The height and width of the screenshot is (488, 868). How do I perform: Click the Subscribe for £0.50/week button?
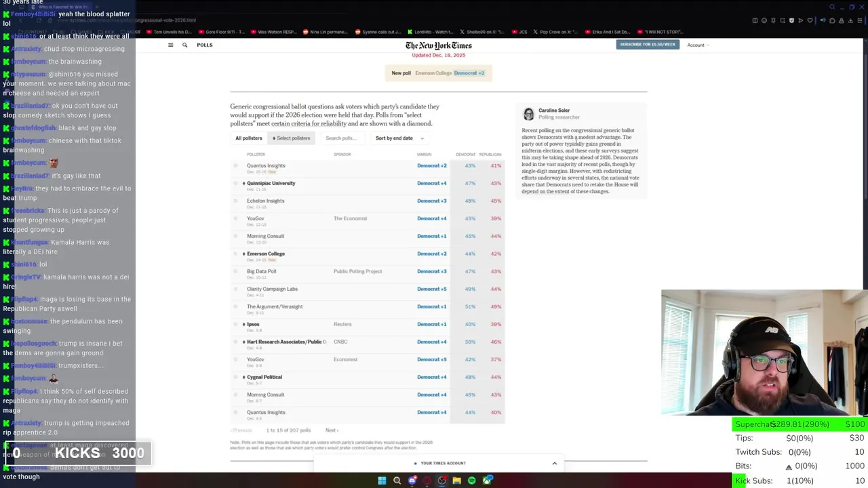(648, 45)
